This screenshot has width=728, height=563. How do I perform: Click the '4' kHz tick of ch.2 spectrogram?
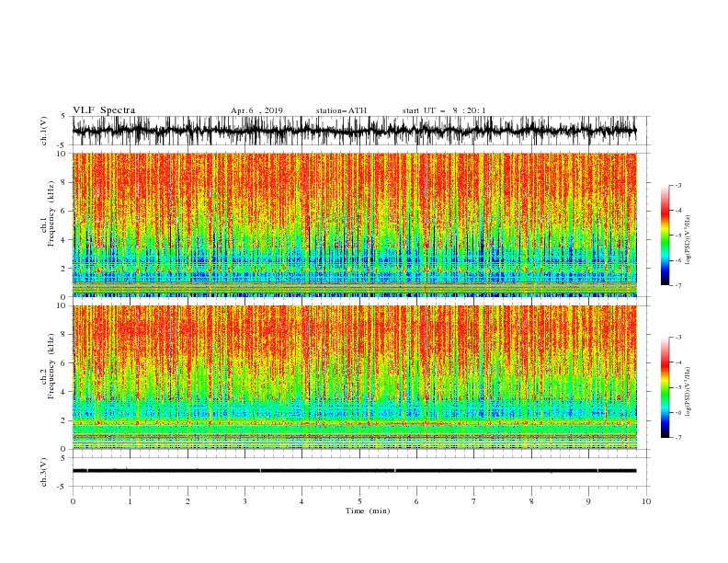64,392
